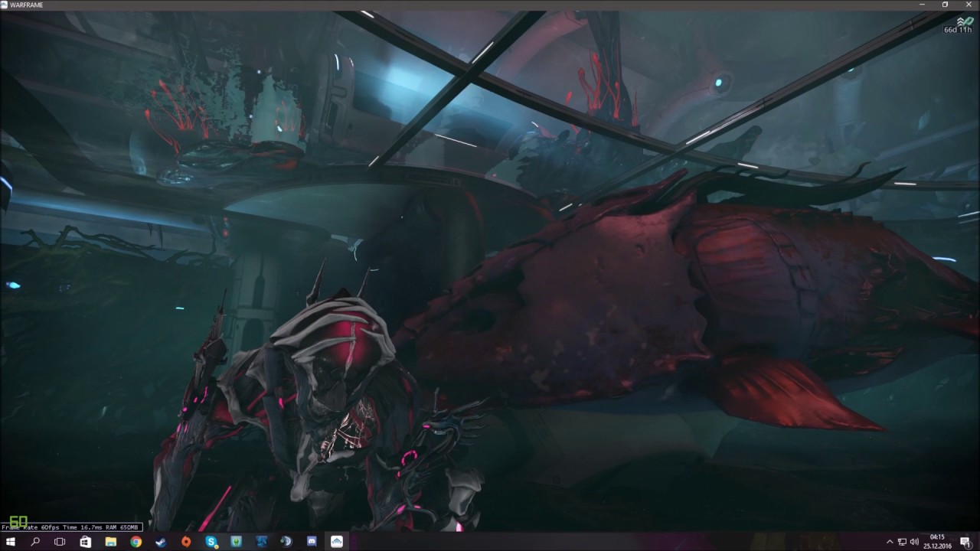Close the WARFRAME window
980x551 pixels.
[x=968, y=5]
